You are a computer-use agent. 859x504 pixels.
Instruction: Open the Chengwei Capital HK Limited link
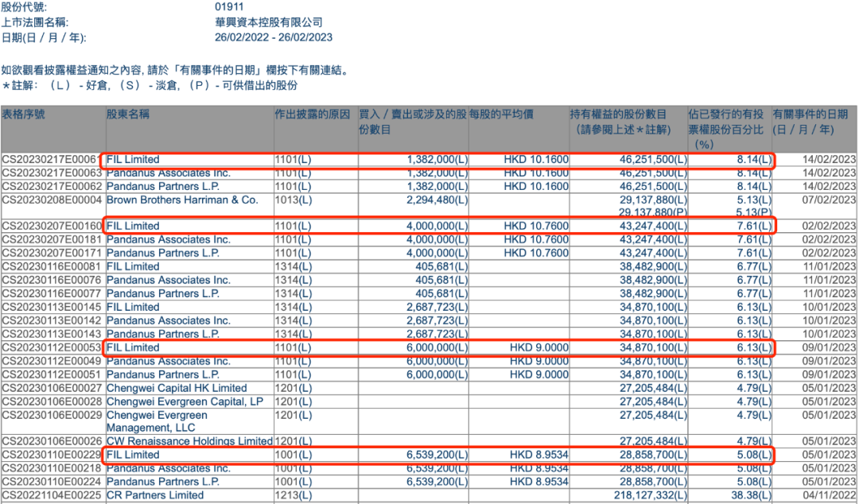click(177, 388)
